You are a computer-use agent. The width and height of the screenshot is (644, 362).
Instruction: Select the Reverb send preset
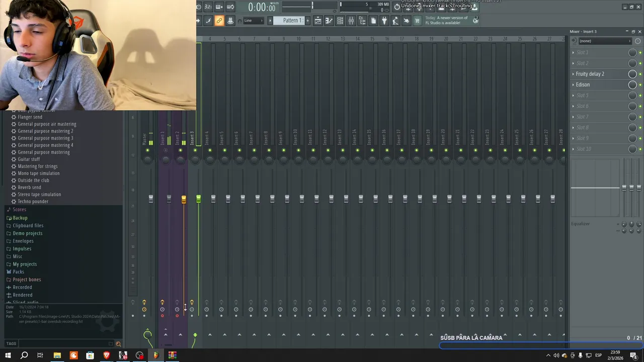click(29, 188)
